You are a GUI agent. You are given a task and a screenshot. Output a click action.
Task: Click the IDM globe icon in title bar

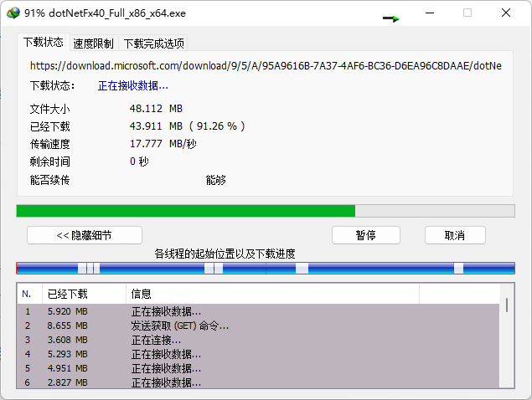tap(13, 13)
